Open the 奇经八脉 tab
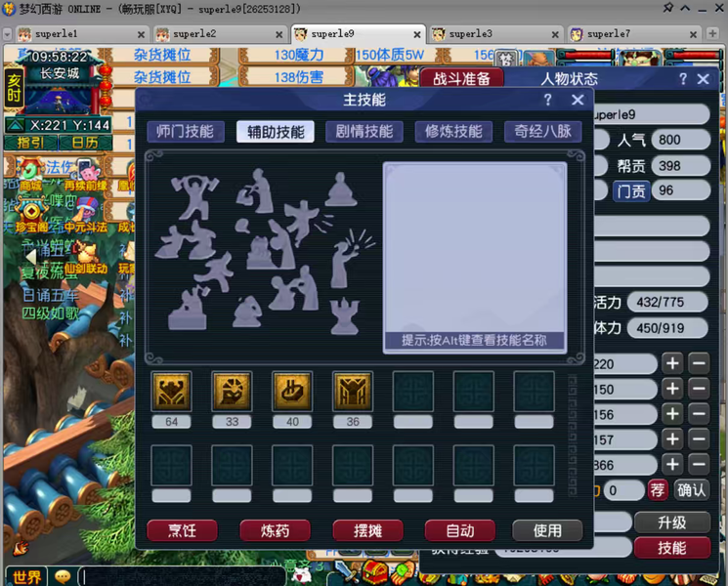 [x=542, y=132]
